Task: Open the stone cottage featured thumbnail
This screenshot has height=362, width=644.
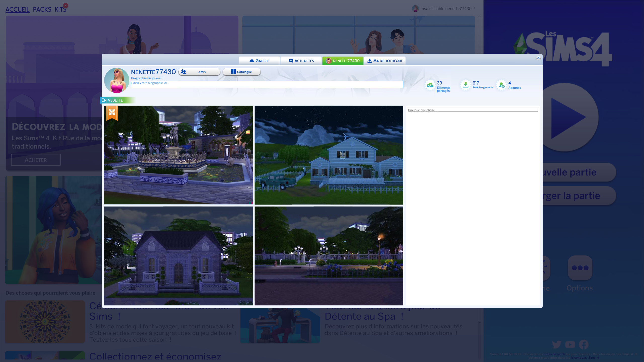Action: (x=178, y=256)
